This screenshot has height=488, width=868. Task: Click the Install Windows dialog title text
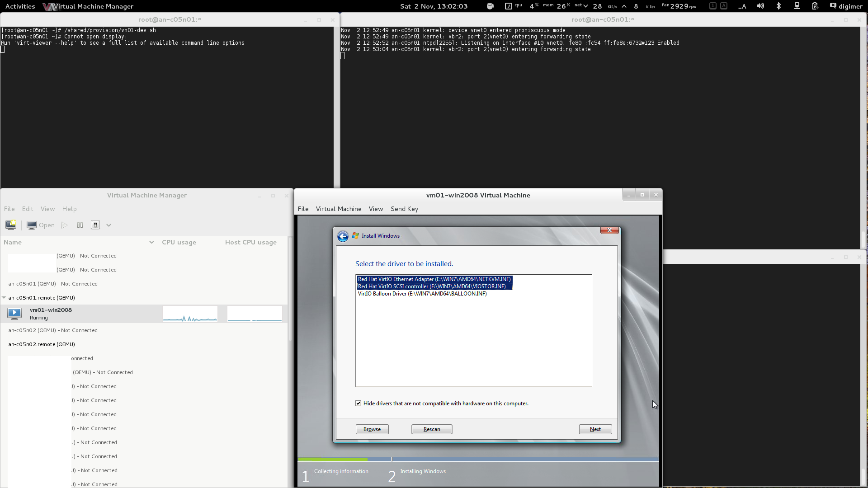(381, 236)
